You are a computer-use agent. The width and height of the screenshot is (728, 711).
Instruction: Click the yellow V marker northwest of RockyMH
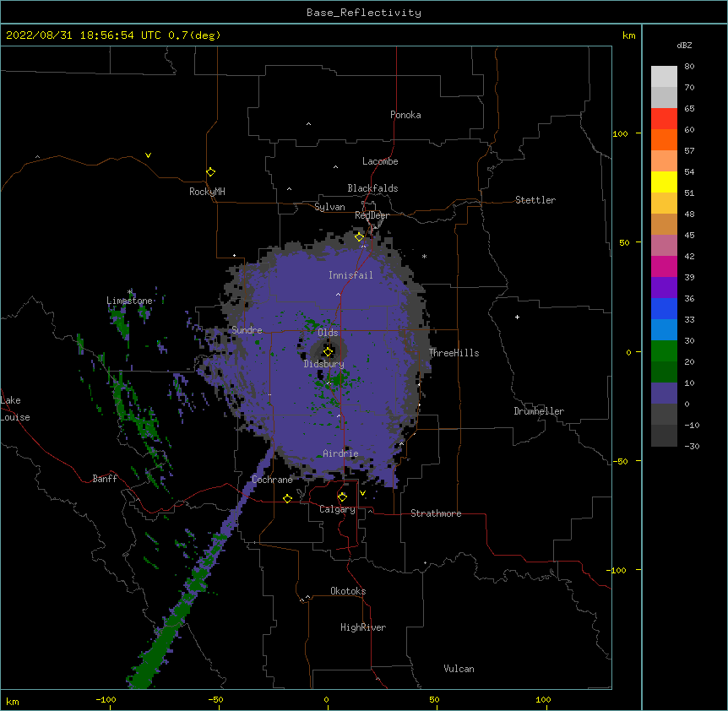(148, 155)
